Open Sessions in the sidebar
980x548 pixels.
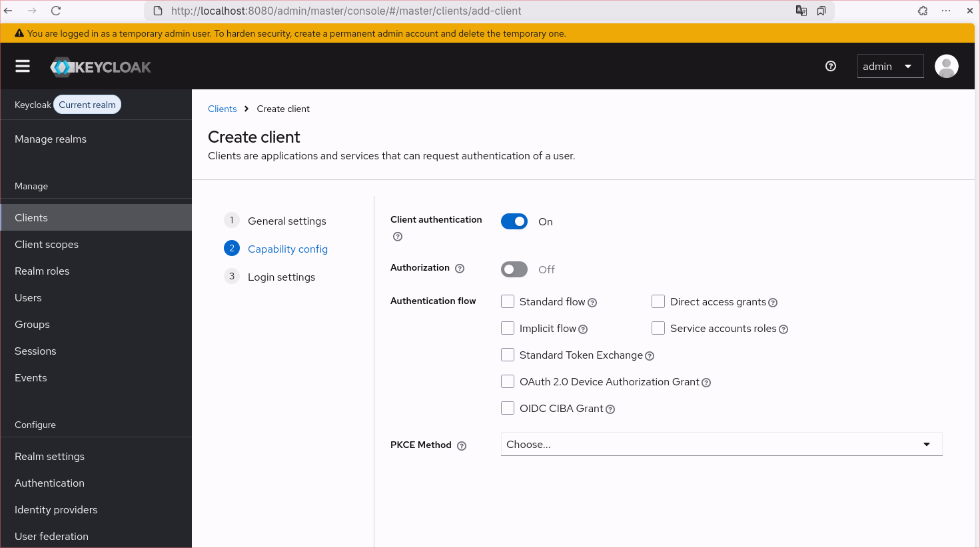coord(96,351)
